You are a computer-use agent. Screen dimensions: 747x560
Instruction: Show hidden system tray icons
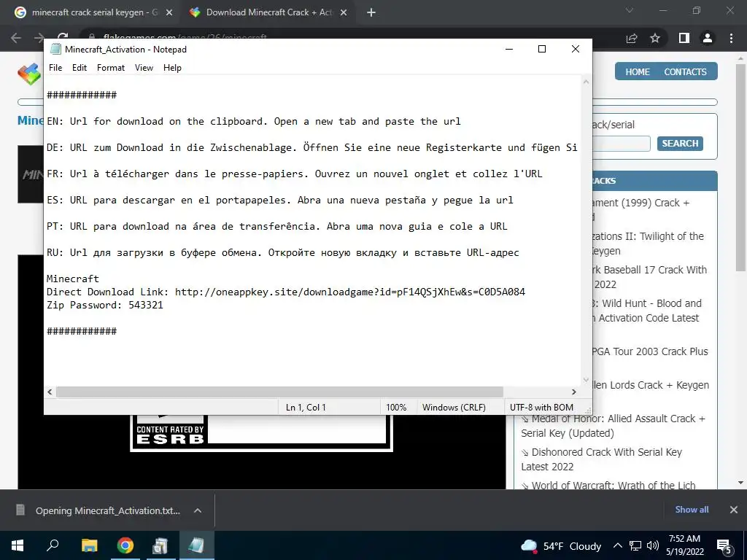click(617, 545)
